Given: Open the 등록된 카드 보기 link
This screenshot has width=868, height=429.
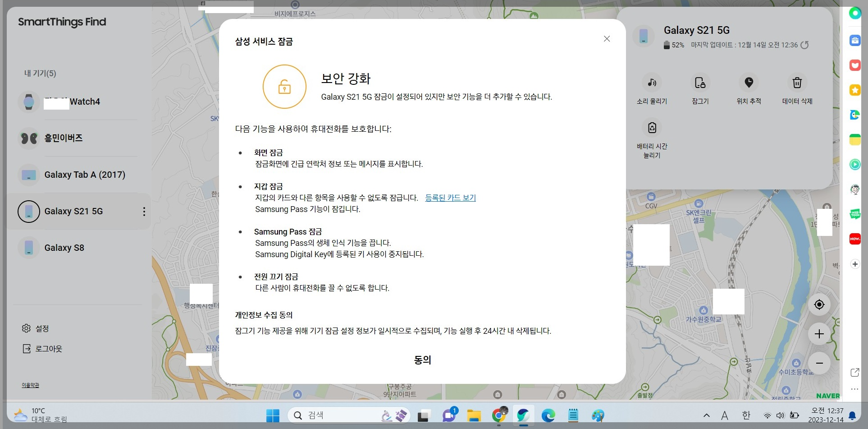Looking at the screenshot, I should click(451, 198).
